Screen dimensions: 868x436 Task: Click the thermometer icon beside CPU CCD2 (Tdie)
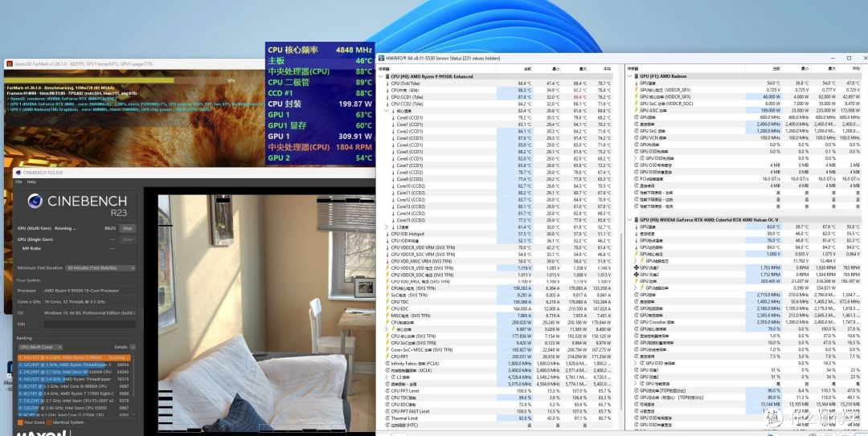coord(387,104)
